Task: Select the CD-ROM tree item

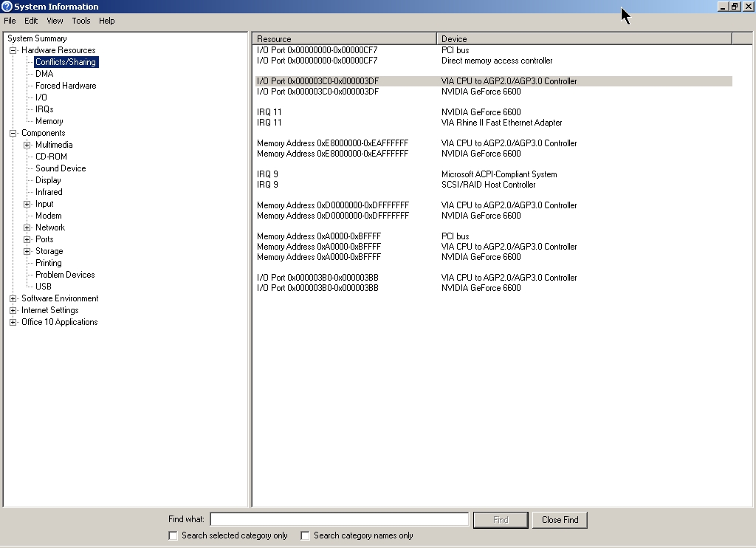Action: click(x=51, y=157)
